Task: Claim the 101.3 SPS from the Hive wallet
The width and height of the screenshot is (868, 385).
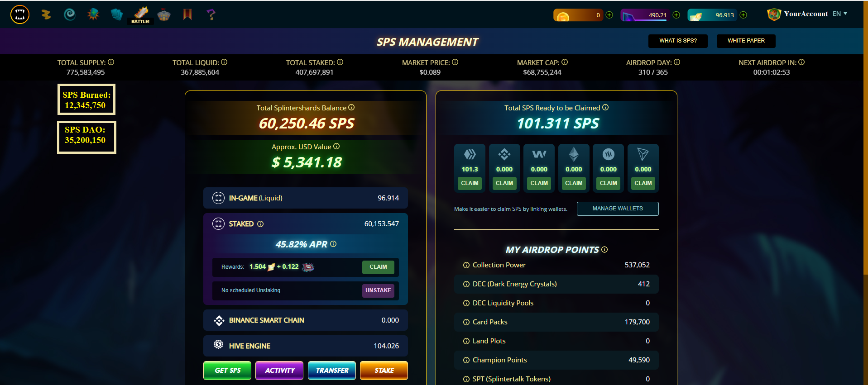Action: pyautogui.click(x=470, y=183)
